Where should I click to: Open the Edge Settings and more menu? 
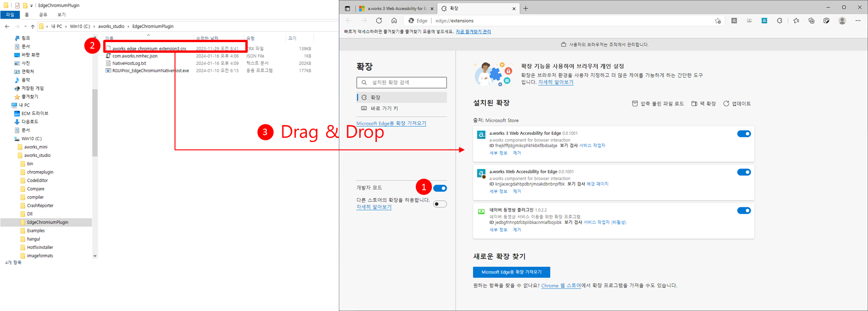pos(858,21)
